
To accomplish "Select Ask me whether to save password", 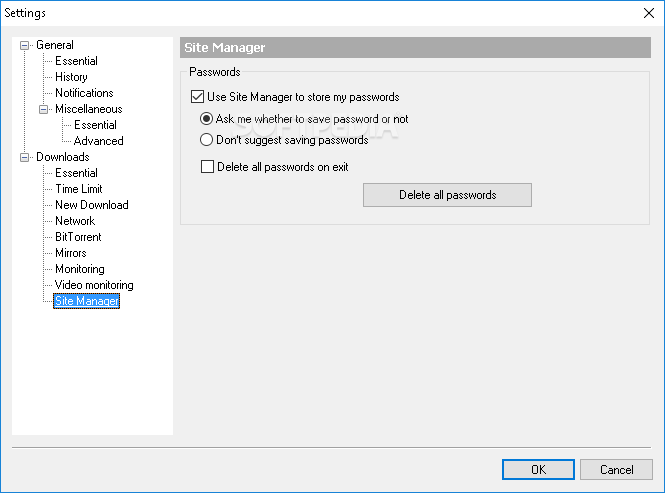I will (206, 119).
